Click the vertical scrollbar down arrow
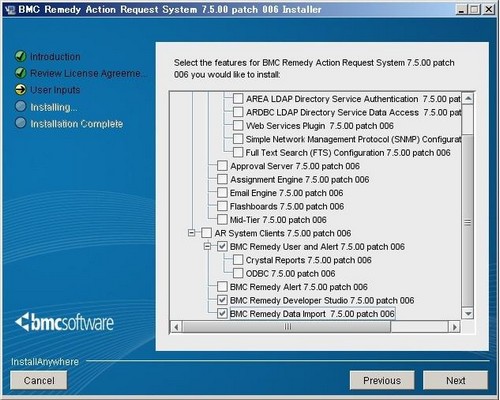Screen dimensions: 500x400 [468, 313]
